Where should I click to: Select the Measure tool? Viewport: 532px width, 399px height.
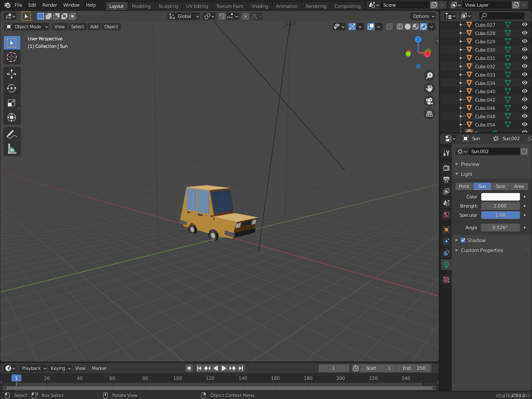tap(12, 149)
